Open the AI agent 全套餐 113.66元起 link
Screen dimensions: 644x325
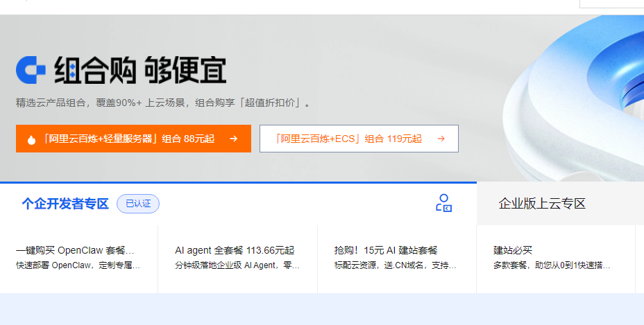tap(235, 250)
